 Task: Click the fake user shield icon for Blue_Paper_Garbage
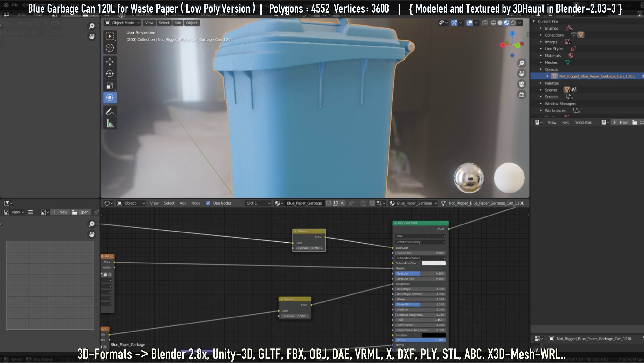(328, 203)
